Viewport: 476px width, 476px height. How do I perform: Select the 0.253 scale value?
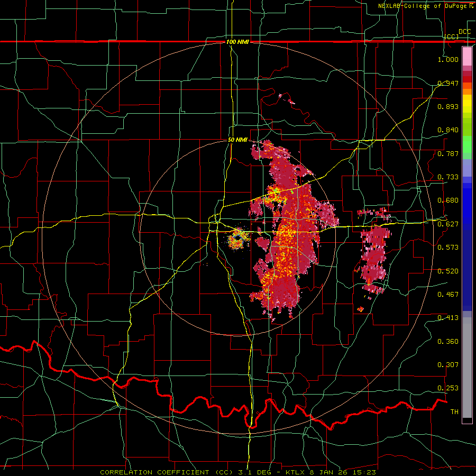coord(448,388)
